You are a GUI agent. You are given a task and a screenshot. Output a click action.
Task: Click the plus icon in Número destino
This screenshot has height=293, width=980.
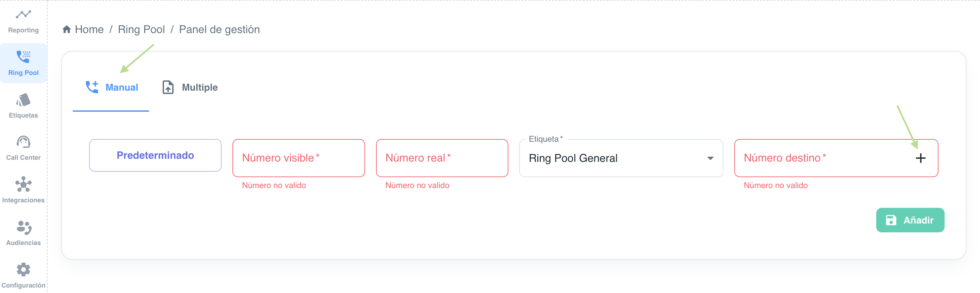[x=920, y=158]
